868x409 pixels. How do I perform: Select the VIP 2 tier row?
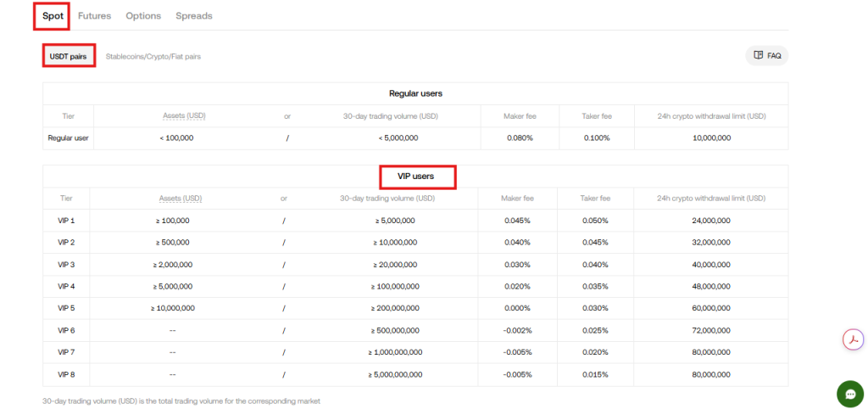[415, 242]
